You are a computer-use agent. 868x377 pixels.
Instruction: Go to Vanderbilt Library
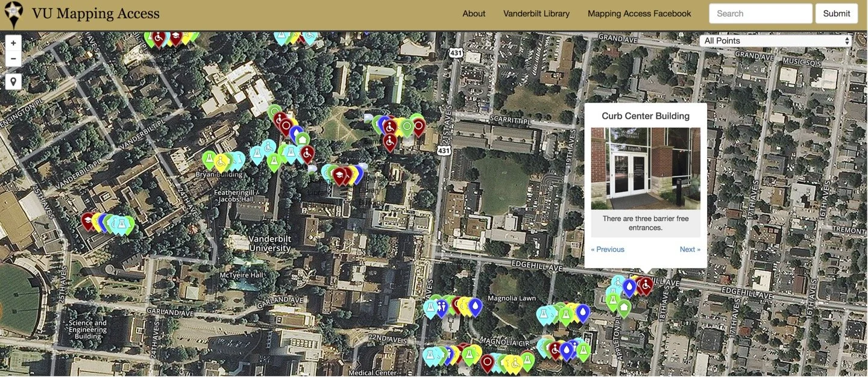536,13
